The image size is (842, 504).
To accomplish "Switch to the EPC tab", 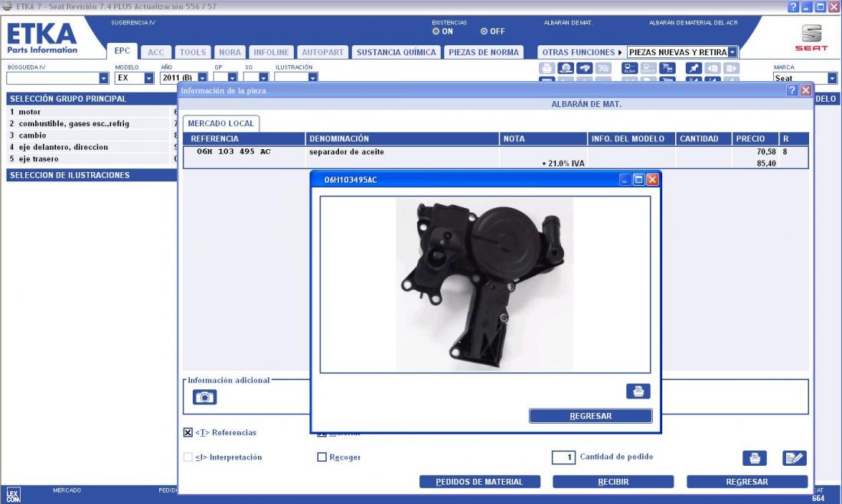I will click(x=122, y=51).
